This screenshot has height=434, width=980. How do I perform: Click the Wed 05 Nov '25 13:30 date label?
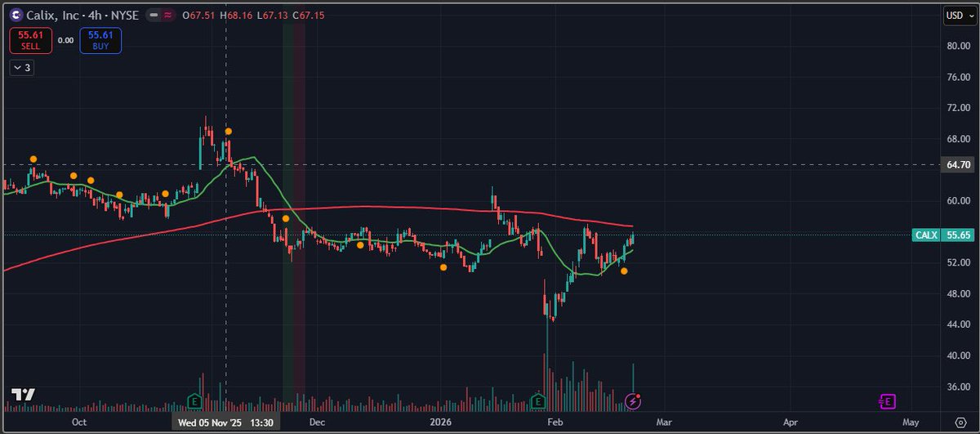pyautogui.click(x=226, y=423)
